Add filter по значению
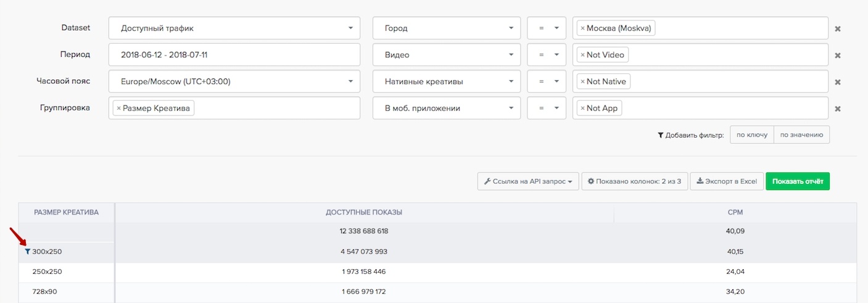868x303 pixels. click(801, 135)
